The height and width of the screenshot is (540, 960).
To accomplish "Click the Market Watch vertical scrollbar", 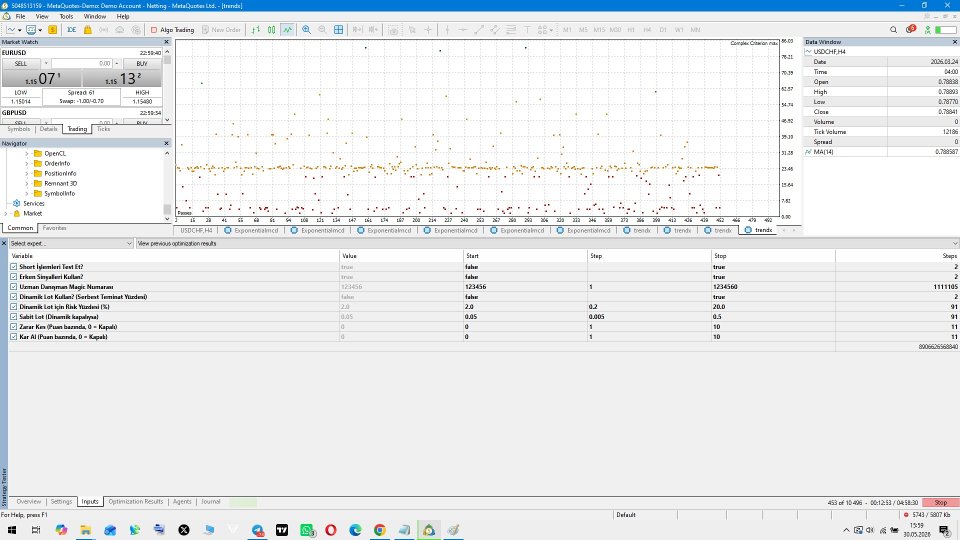I will pyautogui.click(x=167, y=86).
